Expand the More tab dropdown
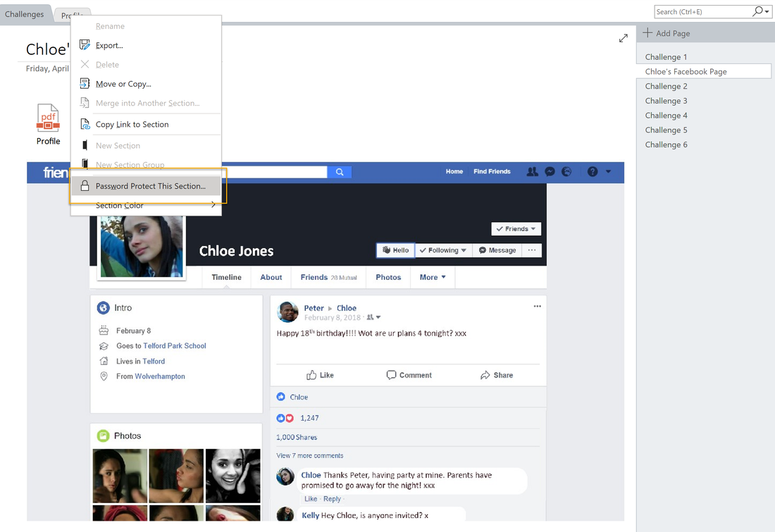The image size is (775, 532). (x=432, y=277)
